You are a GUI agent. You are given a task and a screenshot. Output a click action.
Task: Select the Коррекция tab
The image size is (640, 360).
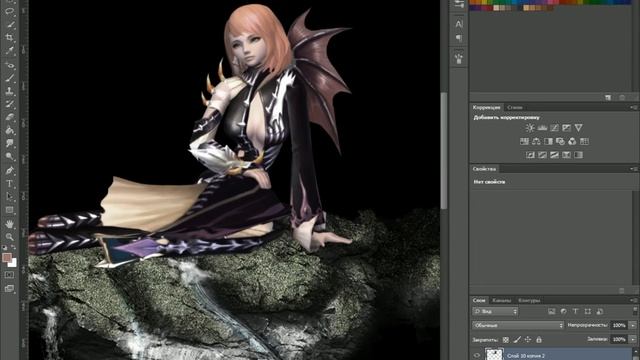point(486,107)
